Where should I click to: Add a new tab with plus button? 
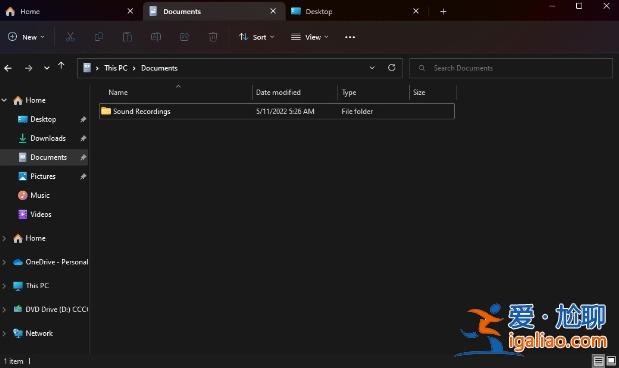[443, 11]
